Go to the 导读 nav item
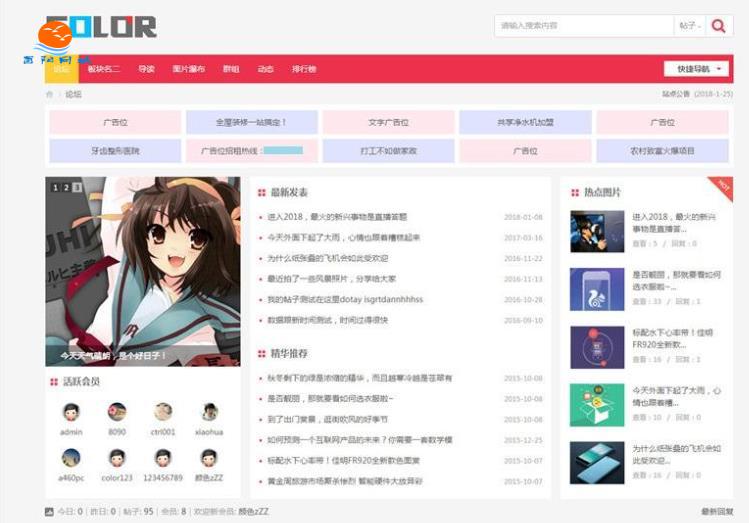Image resolution: width=749 pixels, height=523 pixels. coord(146,69)
